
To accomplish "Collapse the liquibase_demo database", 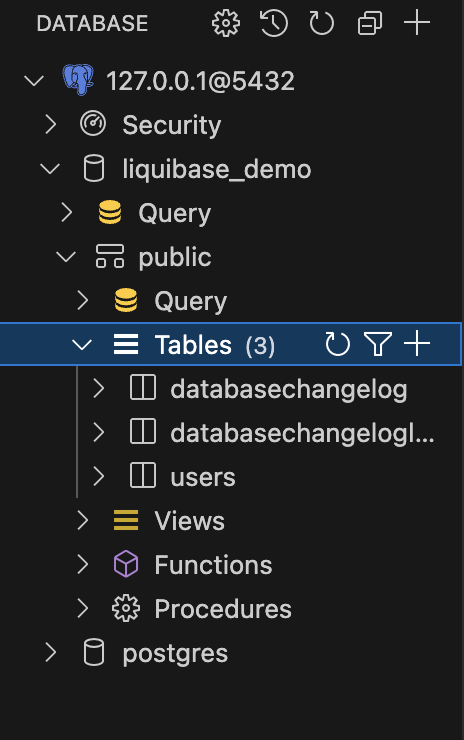I will coord(50,169).
